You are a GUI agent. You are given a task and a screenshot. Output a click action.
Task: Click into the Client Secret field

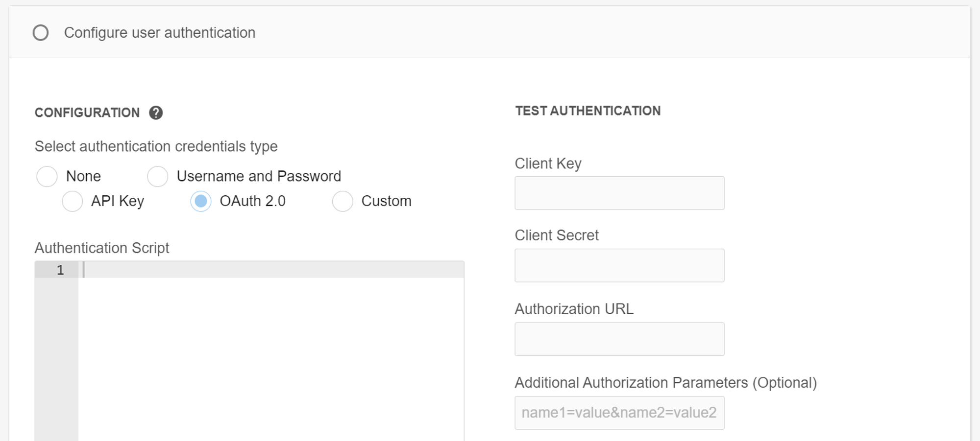(x=619, y=265)
